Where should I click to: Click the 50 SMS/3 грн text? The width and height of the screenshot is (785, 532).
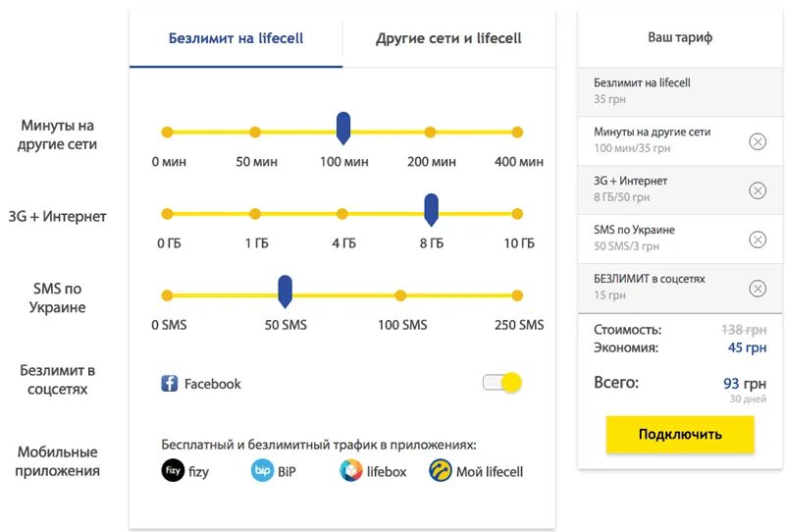(x=626, y=246)
